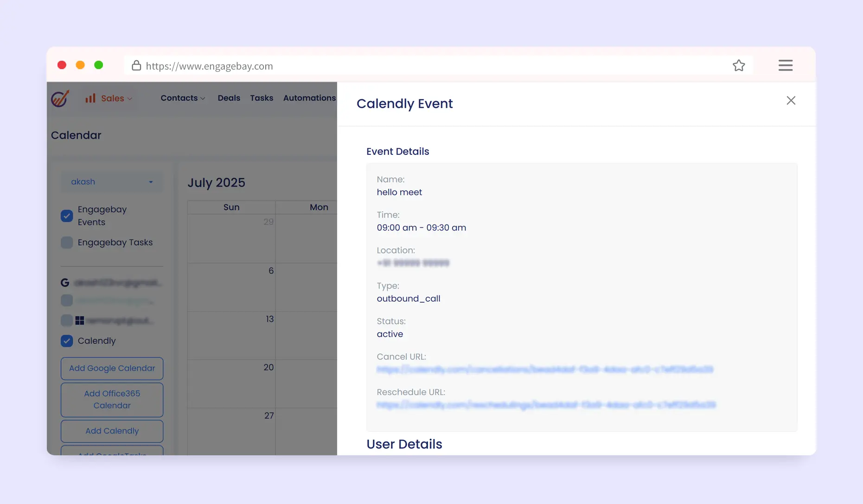Click the Google account icon
The height and width of the screenshot is (504, 863).
[x=65, y=282]
